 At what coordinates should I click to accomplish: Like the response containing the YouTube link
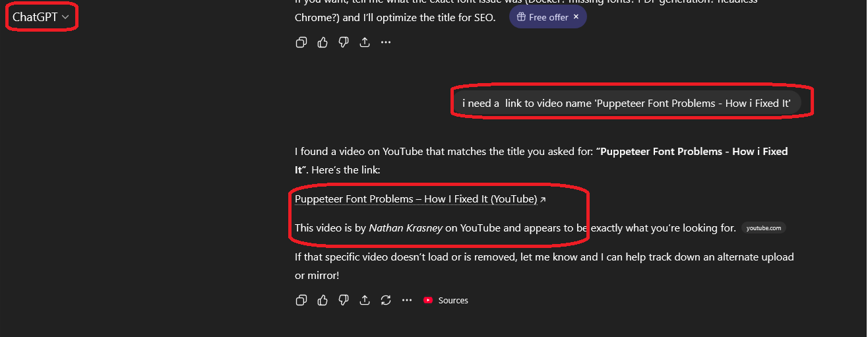click(323, 300)
